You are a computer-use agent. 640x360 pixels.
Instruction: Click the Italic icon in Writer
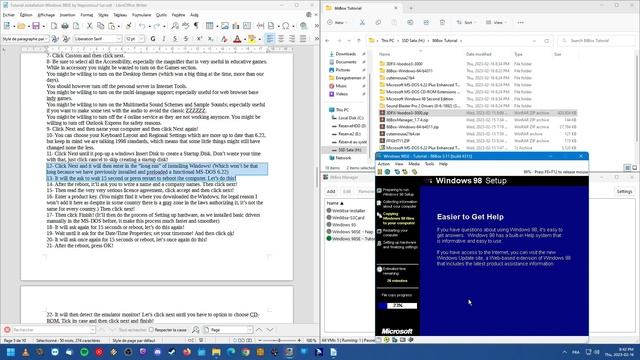(164, 39)
